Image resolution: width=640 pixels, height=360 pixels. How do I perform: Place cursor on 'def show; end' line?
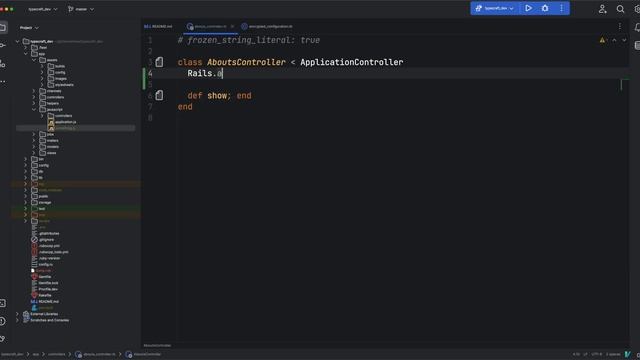[x=219, y=96]
